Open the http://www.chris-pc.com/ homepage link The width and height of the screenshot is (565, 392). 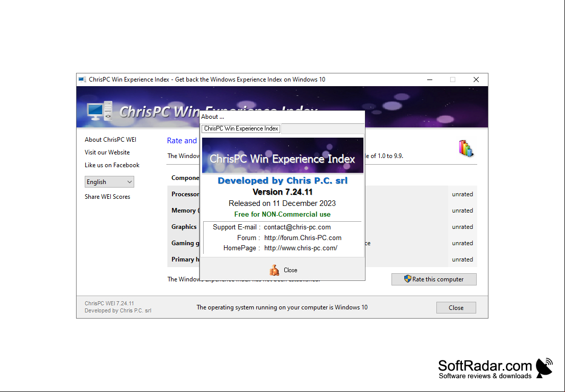301,248
